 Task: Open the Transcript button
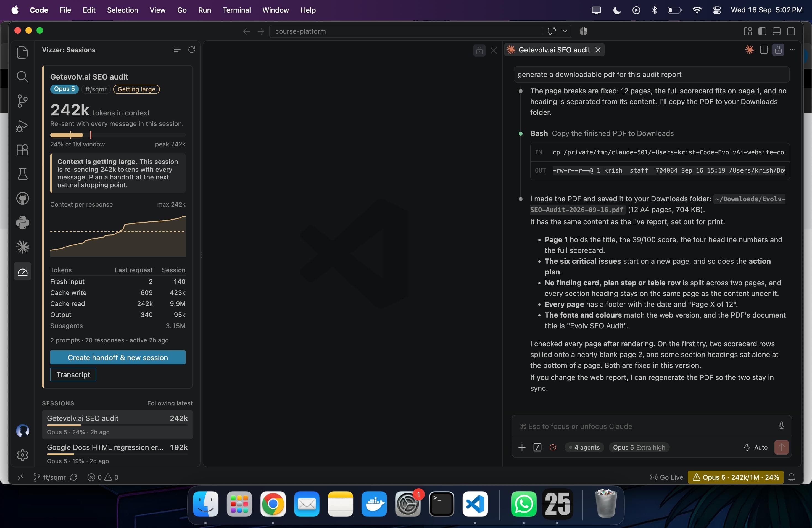pyautogui.click(x=73, y=374)
